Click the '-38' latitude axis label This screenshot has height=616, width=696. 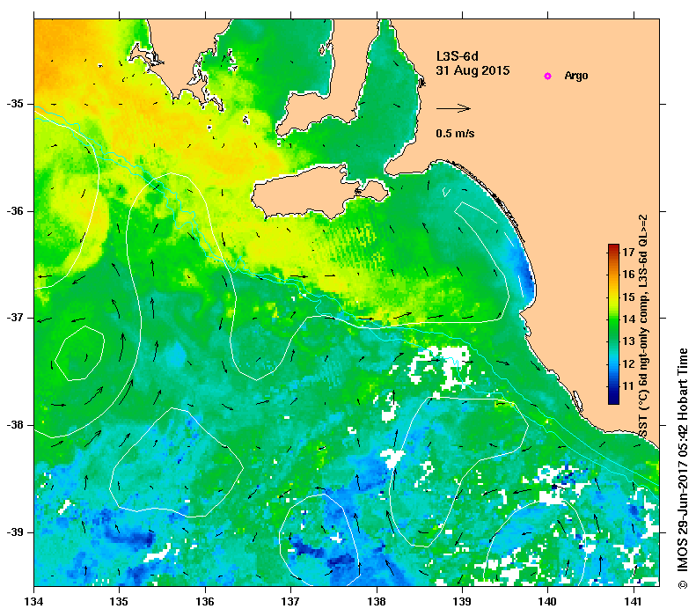click(x=15, y=425)
